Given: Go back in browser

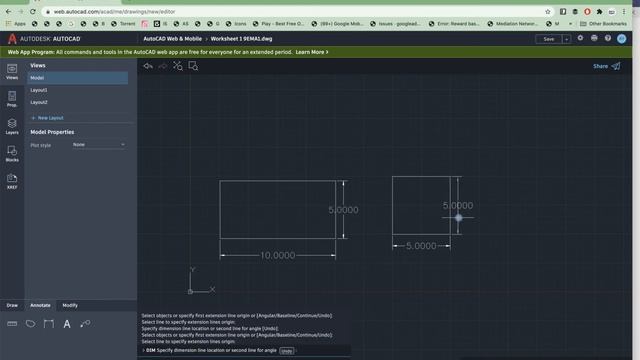Looking at the screenshot, I should [9, 11].
